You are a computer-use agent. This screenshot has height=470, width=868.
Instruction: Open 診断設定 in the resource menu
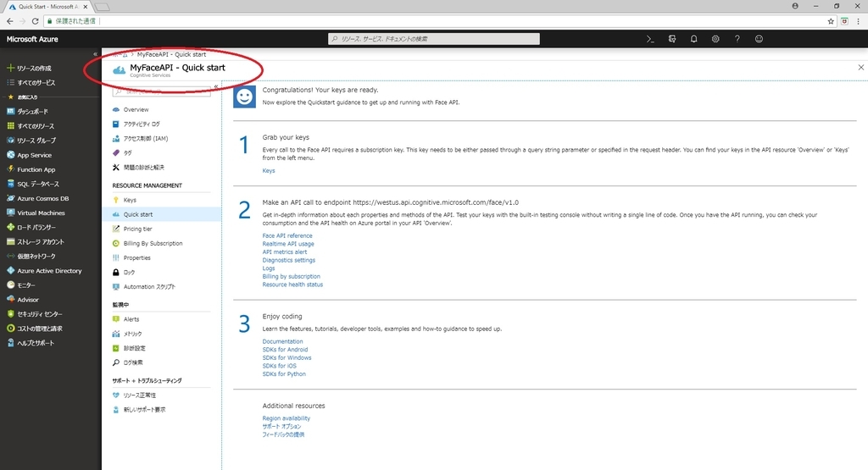[135, 348]
